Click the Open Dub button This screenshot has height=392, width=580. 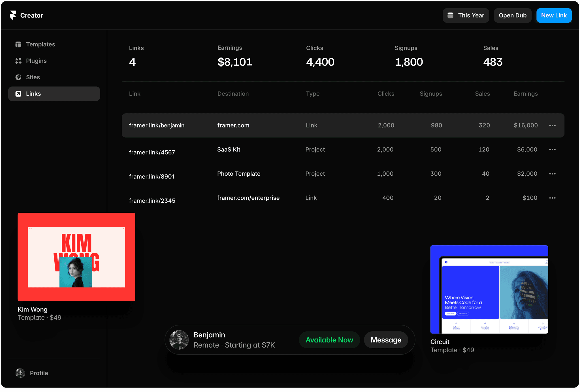coord(512,16)
